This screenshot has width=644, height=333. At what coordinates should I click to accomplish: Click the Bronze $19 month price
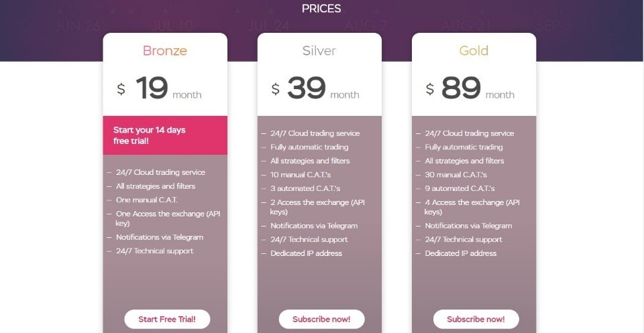[160, 89]
